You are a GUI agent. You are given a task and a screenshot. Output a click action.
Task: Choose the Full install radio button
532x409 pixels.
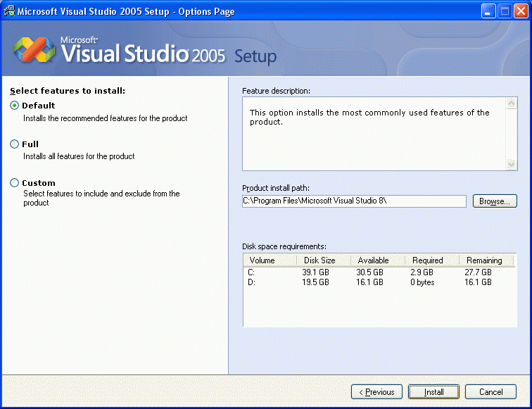coord(15,144)
